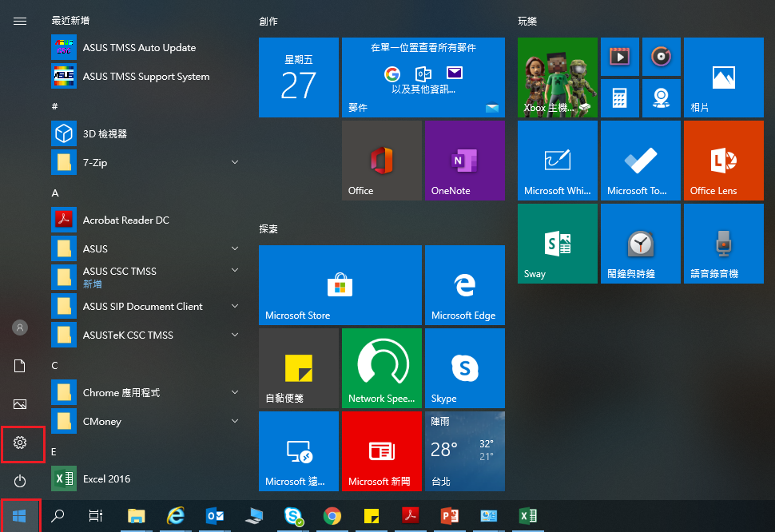This screenshot has width=775, height=532.
Task: Launch ASUS TMSS Auto Update
Action: click(x=147, y=47)
